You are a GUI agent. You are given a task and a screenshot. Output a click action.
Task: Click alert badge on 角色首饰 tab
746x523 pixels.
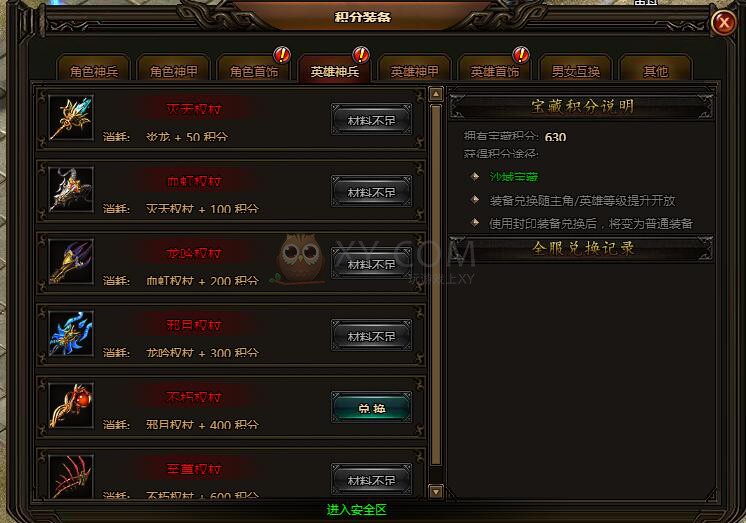coord(282,55)
